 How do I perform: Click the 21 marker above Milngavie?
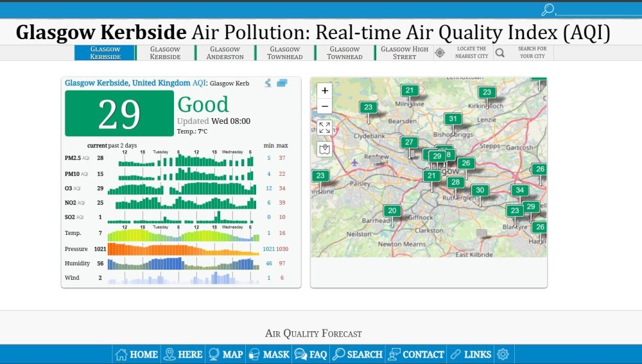point(410,91)
